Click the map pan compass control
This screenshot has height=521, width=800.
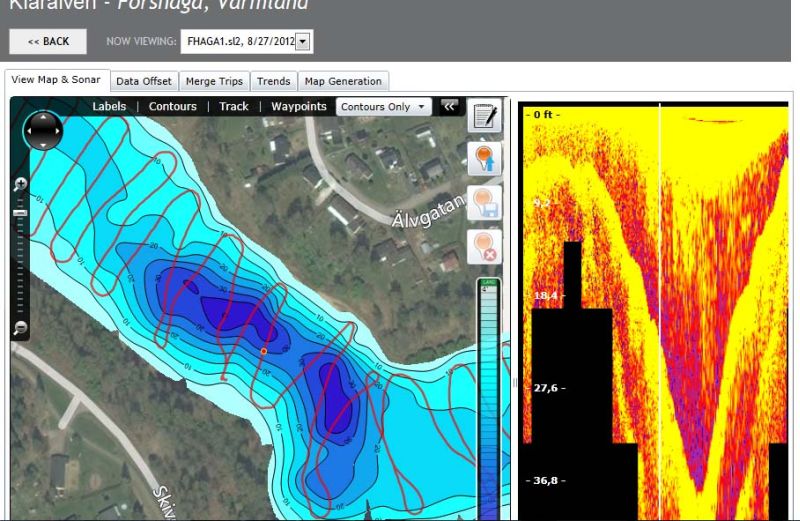[x=42, y=131]
